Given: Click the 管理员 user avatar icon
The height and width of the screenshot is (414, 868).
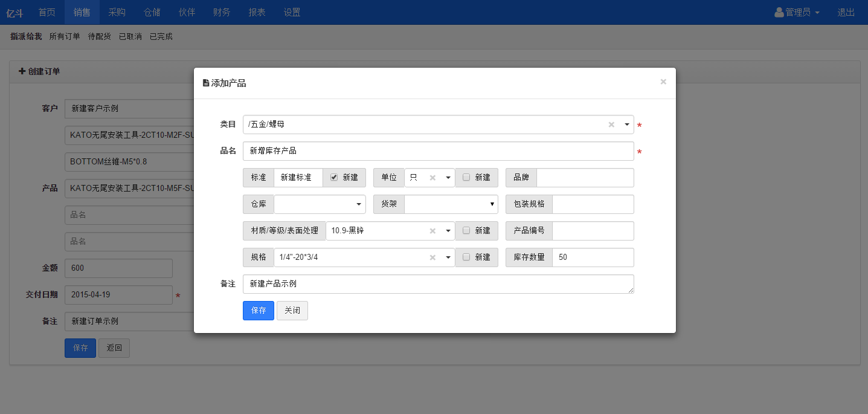Looking at the screenshot, I should click(x=779, y=11).
